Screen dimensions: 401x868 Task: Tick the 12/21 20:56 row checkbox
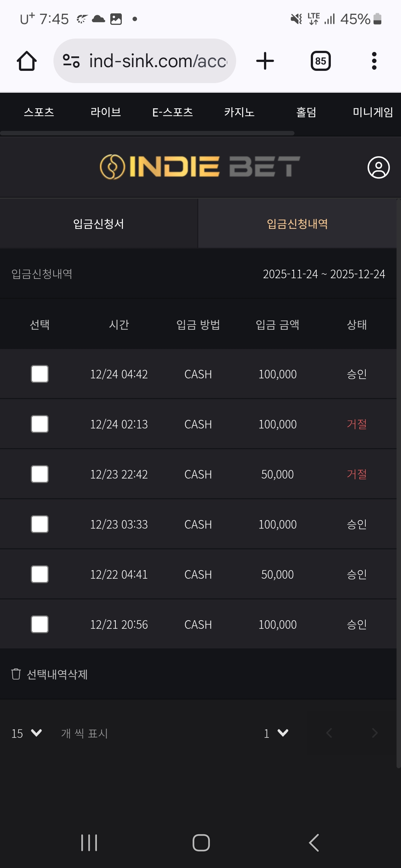(40, 624)
